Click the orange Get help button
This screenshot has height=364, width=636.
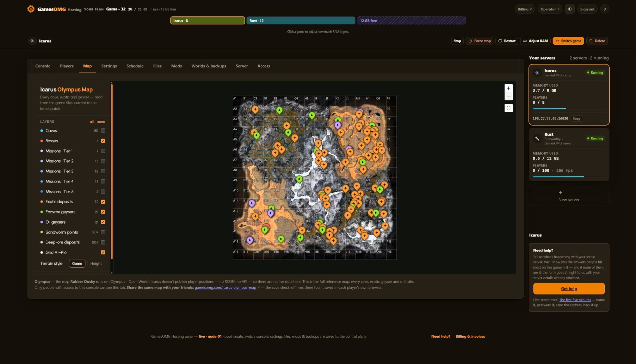coord(569,288)
